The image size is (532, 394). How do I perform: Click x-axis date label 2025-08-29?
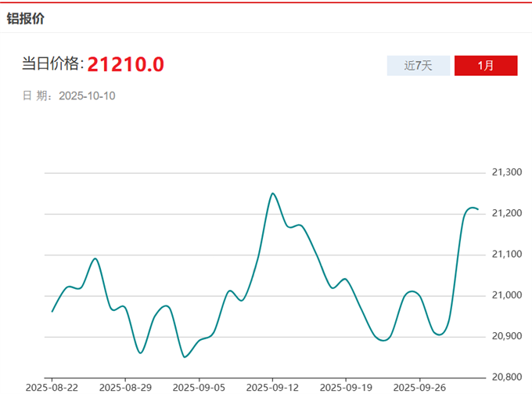point(125,387)
